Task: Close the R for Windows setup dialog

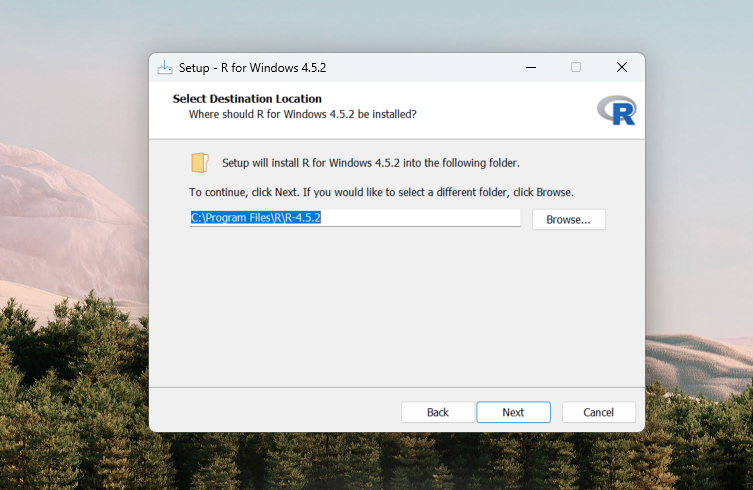Action: (x=622, y=67)
